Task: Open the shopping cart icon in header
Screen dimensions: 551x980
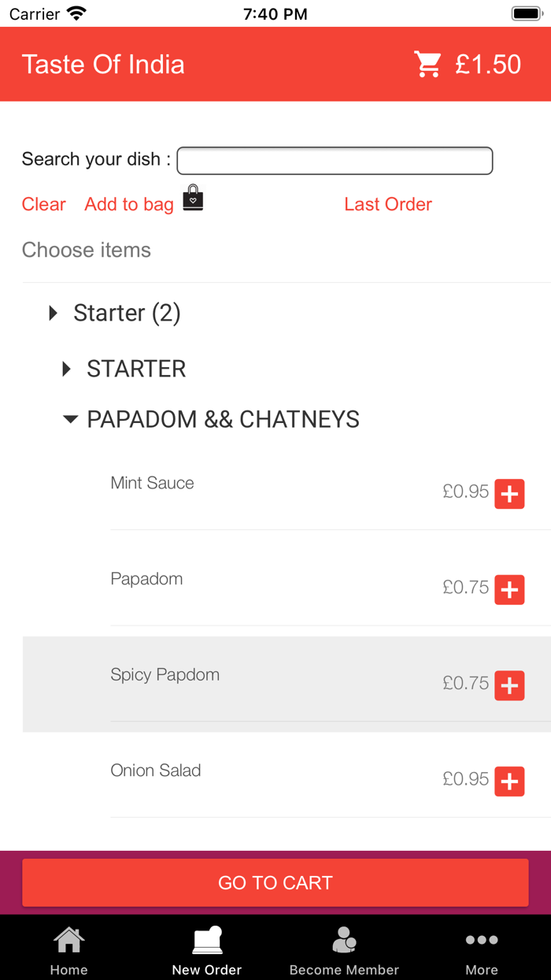Action: [x=427, y=64]
